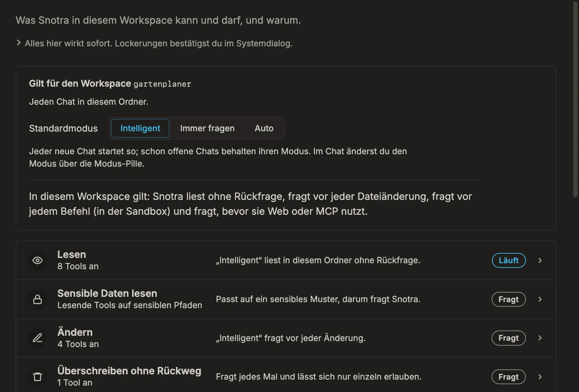
Task: Click the Läuft status pill for Lesen
Action: [509, 260]
